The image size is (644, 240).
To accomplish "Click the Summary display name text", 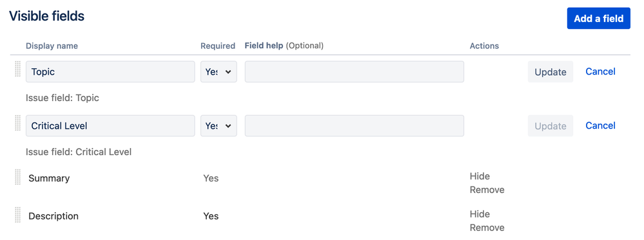I will [49, 178].
